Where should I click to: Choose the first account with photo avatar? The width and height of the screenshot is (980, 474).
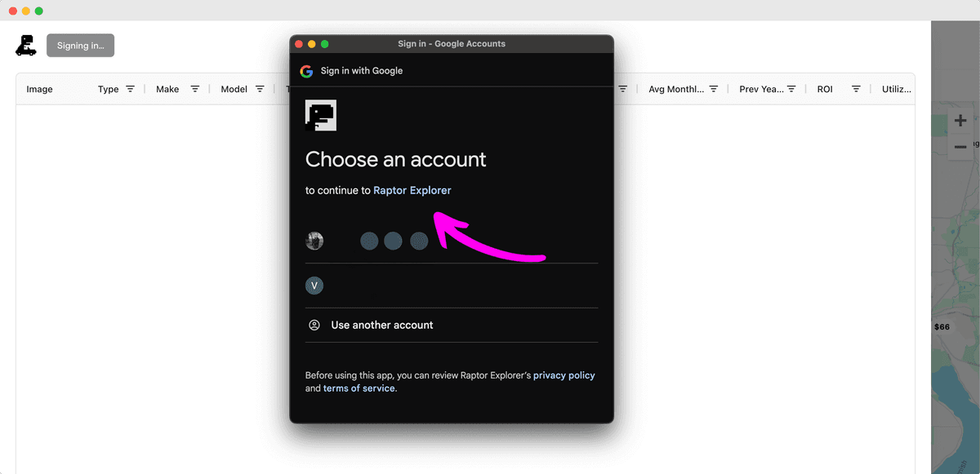tap(314, 241)
